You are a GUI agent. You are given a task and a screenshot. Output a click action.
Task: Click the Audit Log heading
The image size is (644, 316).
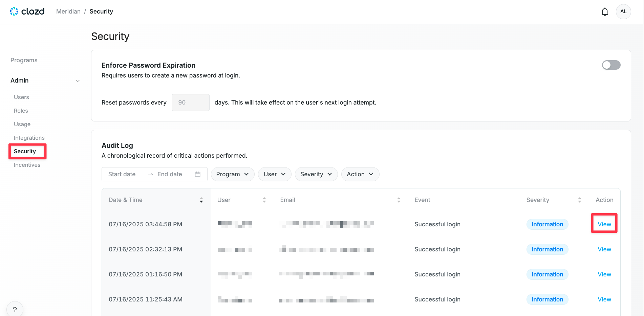tap(117, 145)
